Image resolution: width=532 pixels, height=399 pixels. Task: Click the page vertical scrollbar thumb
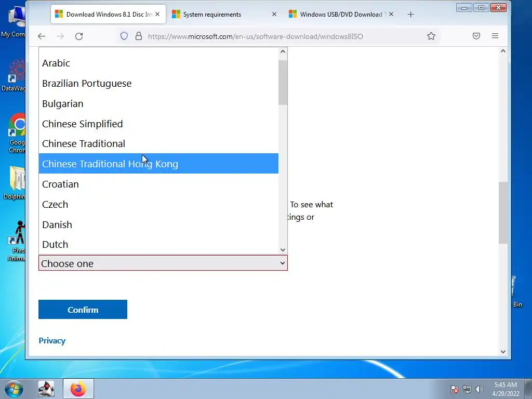(x=503, y=212)
